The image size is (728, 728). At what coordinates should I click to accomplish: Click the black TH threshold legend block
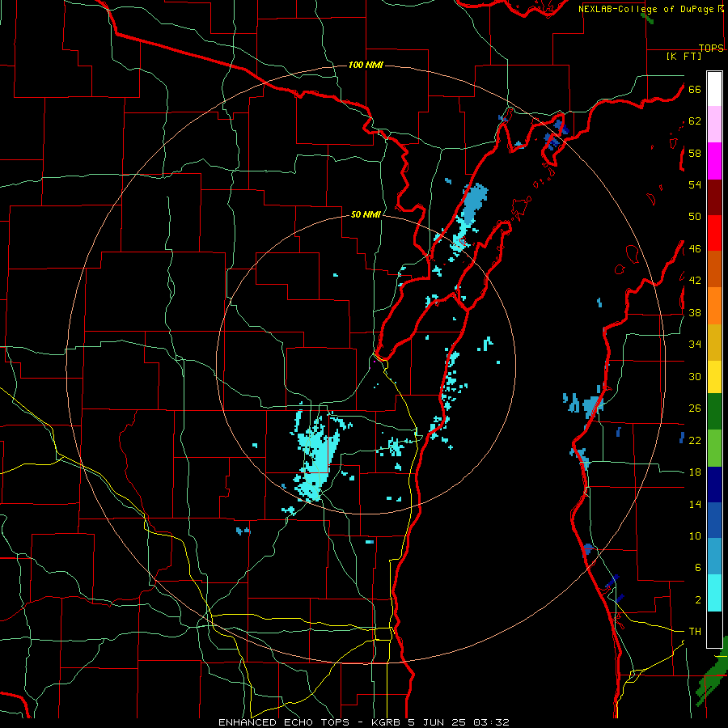click(x=714, y=629)
